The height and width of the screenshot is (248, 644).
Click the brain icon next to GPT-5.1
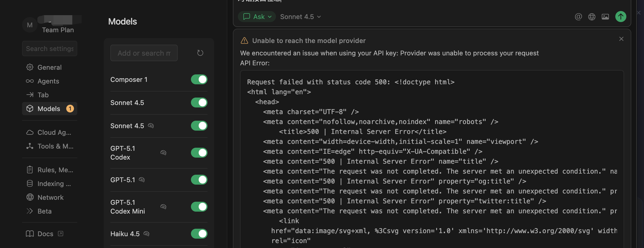point(142,180)
